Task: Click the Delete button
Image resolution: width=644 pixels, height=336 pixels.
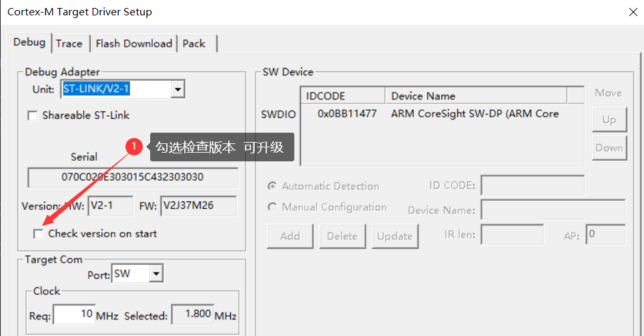Action: (x=342, y=236)
